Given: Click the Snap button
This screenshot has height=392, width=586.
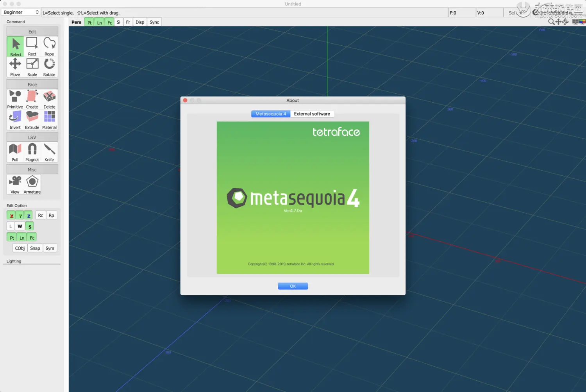Looking at the screenshot, I should (35, 248).
